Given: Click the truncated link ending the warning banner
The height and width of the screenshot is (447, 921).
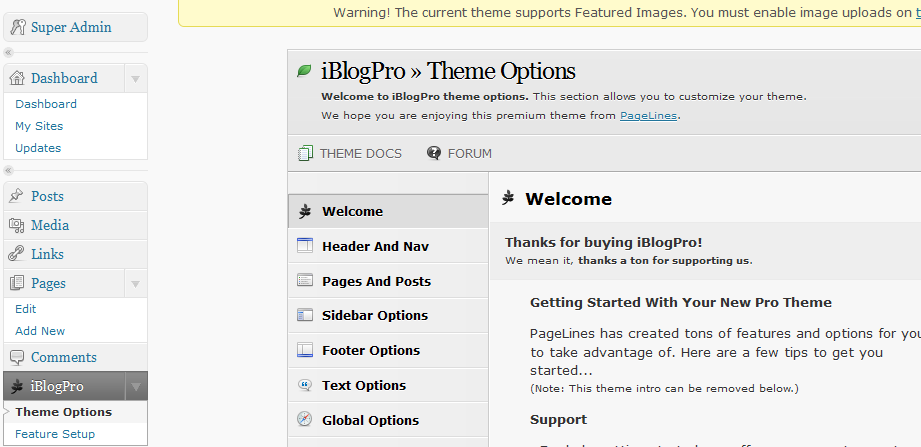Looking at the screenshot, I should pos(918,12).
